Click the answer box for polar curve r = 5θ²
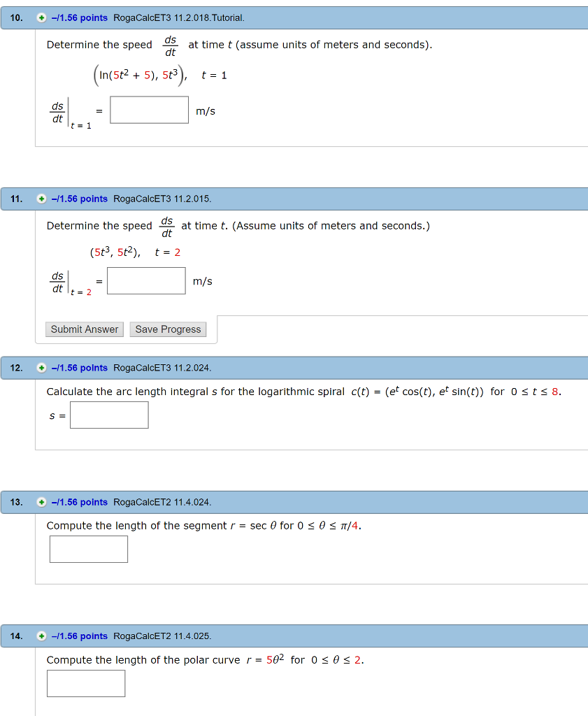This screenshot has height=716, width=588. [x=86, y=683]
